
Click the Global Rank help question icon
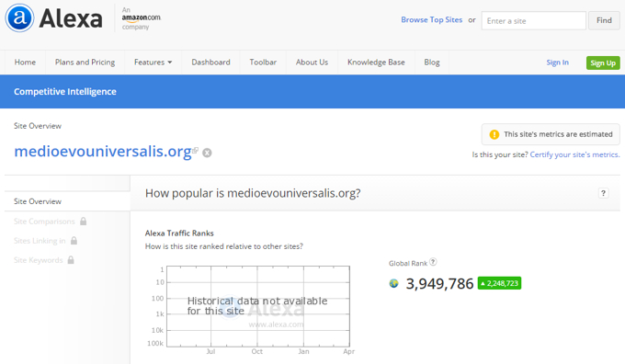[x=433, y=262]
